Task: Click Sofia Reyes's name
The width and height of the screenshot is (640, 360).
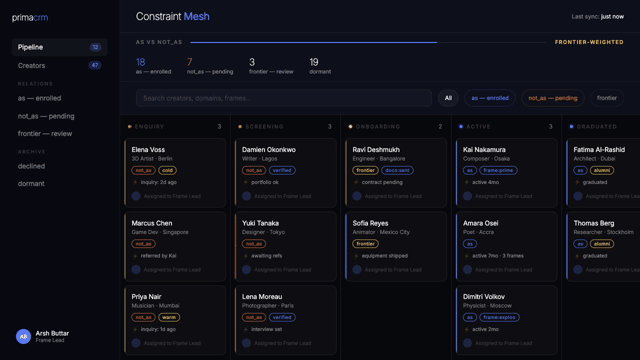Action: coord(370,223)
